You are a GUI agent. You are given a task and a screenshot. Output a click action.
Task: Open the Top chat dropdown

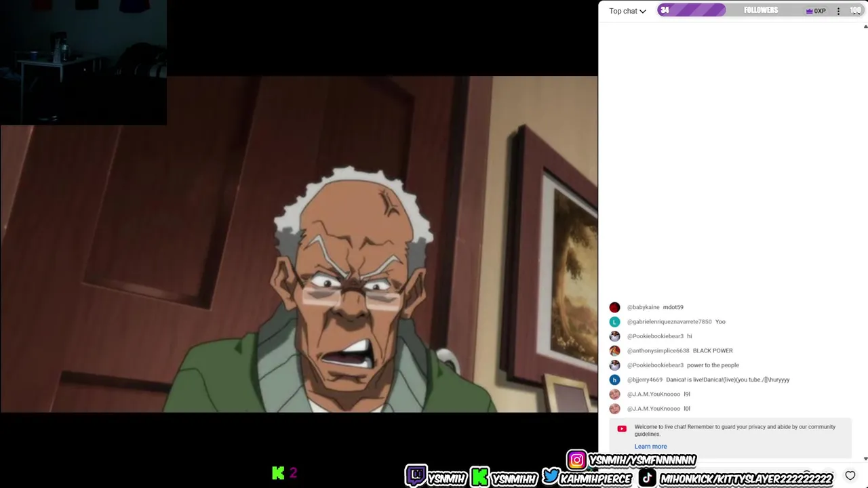click(x=627, y=11)
